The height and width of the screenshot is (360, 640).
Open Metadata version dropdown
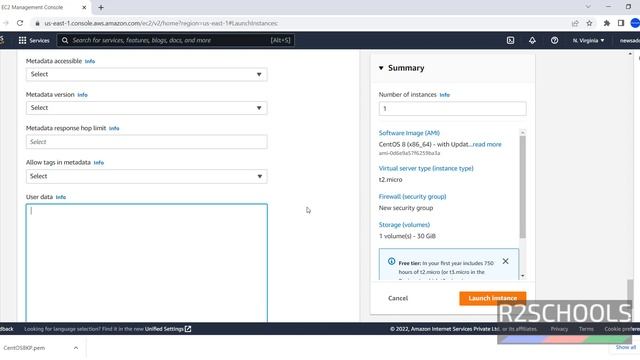[x=147, y=108]
